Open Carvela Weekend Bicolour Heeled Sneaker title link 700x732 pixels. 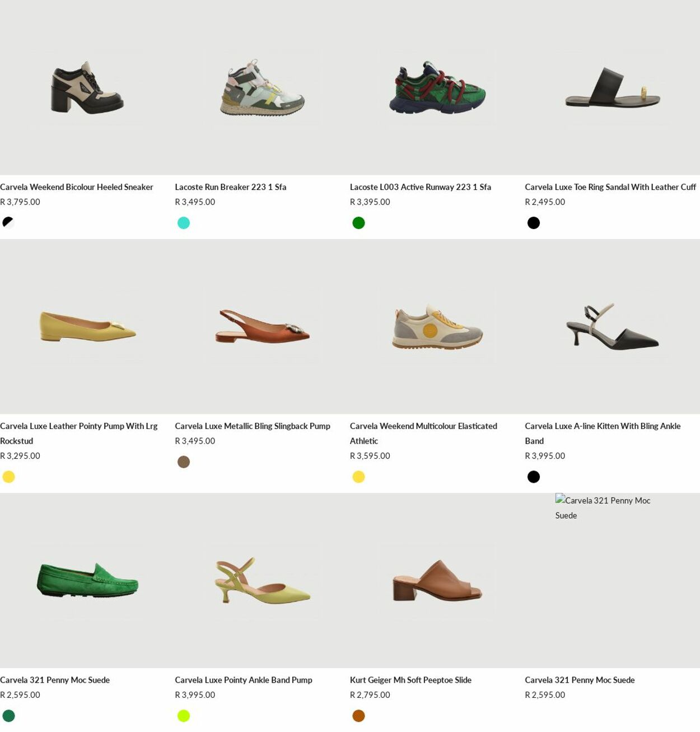tap(77, 187)
